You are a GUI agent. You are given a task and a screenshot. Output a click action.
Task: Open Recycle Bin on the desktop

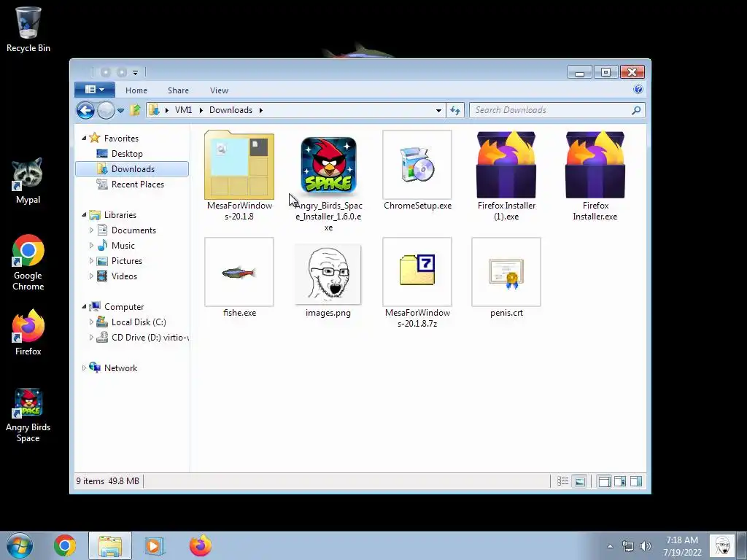point(28,29)
